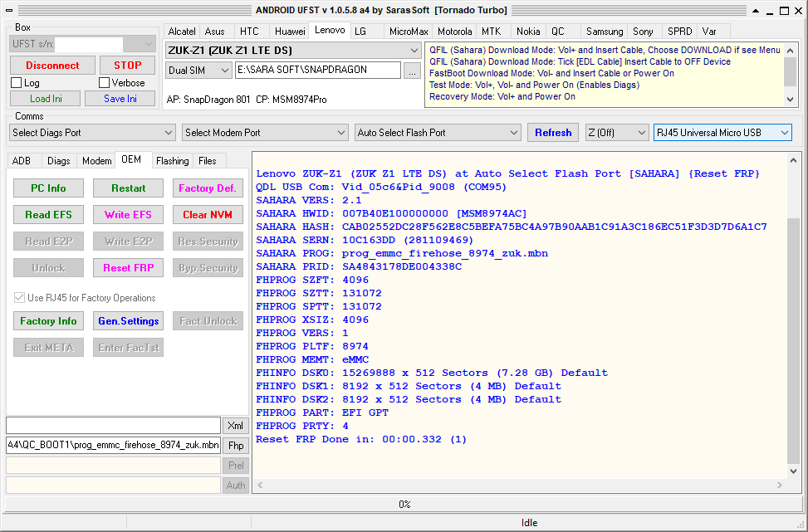Click the Xml browse button
808x532 pixels.
236,426
